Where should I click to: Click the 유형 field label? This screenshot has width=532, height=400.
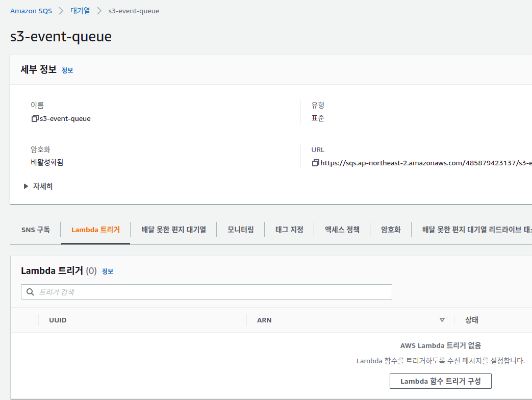pyautogui.click(x=318, y=105)
